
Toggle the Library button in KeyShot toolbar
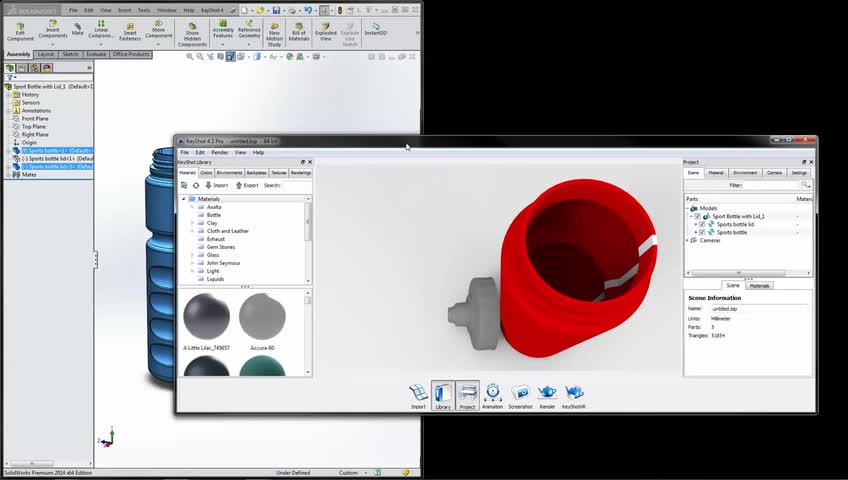click(x=443, y=396)
